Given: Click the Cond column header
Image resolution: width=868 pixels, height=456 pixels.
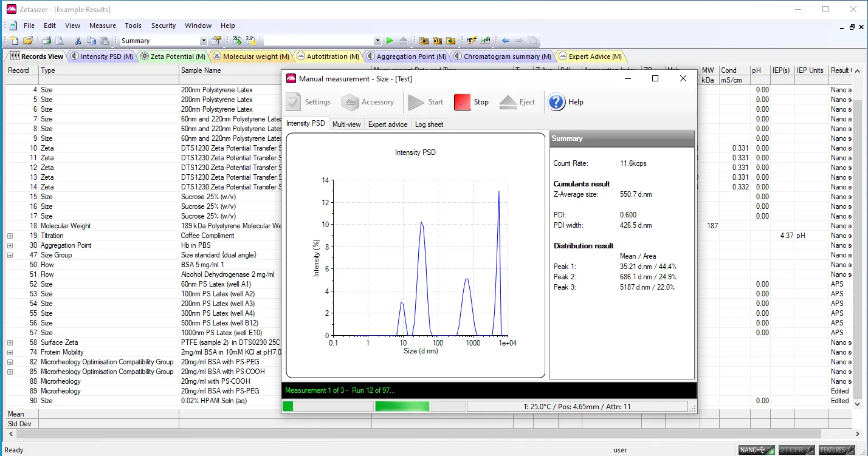Looking at the screenshot, I should click(x=734, y=70).
